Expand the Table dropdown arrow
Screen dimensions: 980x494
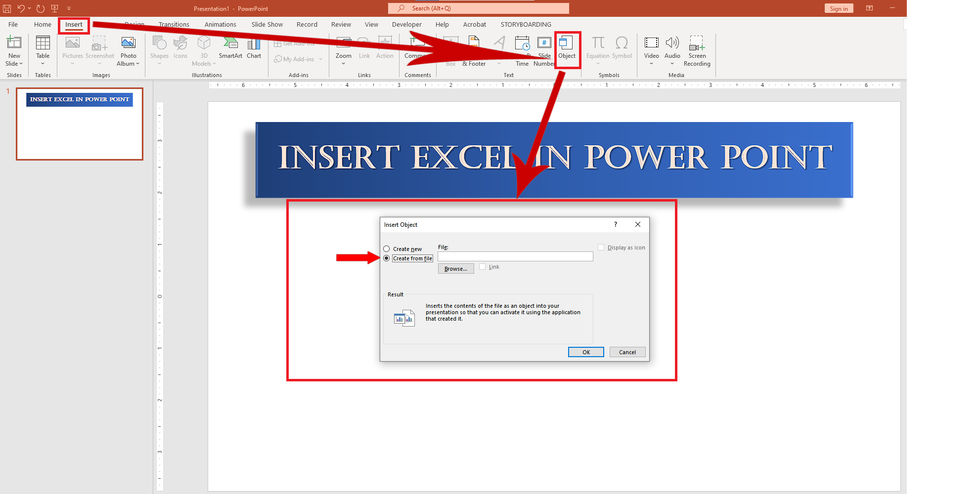tap(43, 64)
